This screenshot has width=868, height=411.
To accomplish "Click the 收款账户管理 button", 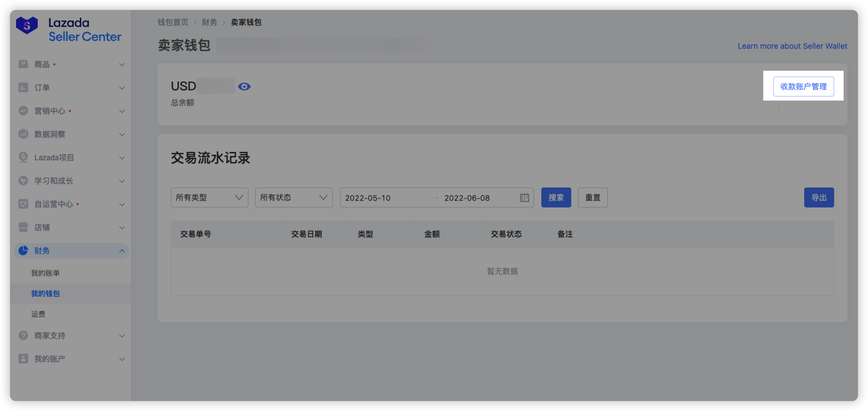I will point(803,86).
